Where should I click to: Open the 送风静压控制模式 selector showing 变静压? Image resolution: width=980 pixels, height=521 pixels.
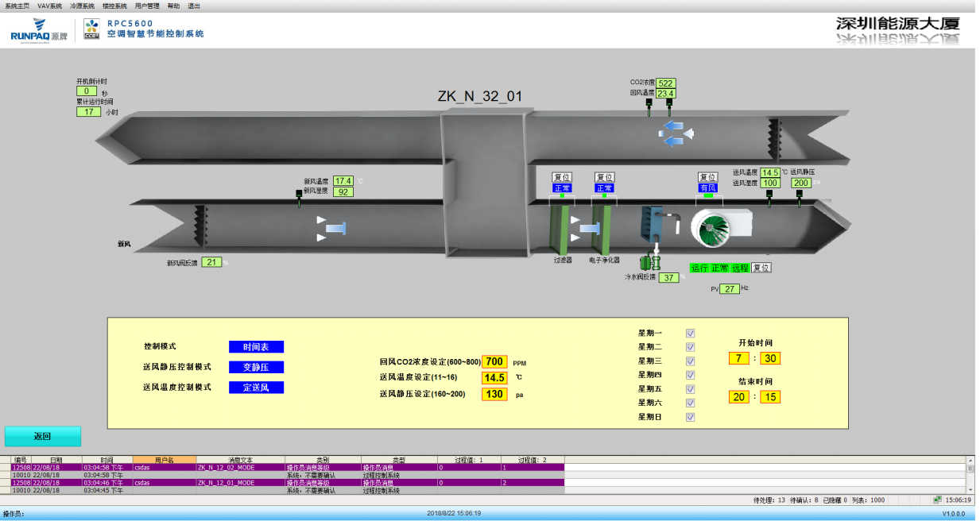click(x=256, y=367)
